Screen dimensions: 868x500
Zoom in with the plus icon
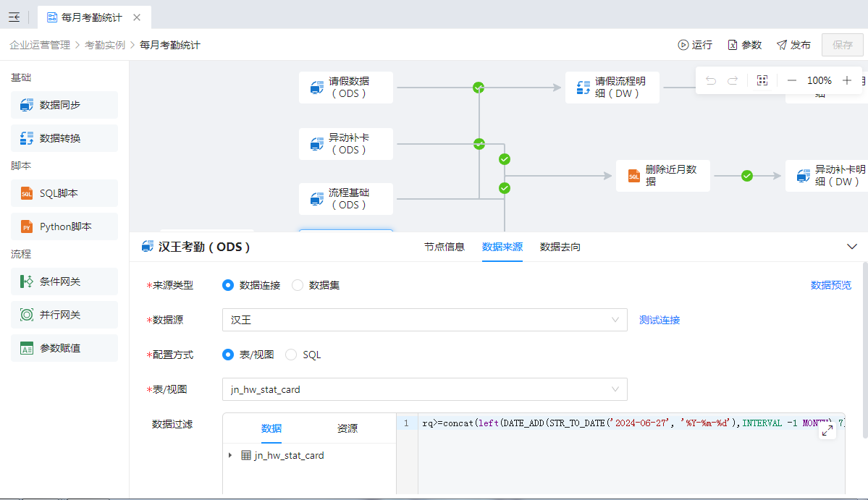[847, 81]
